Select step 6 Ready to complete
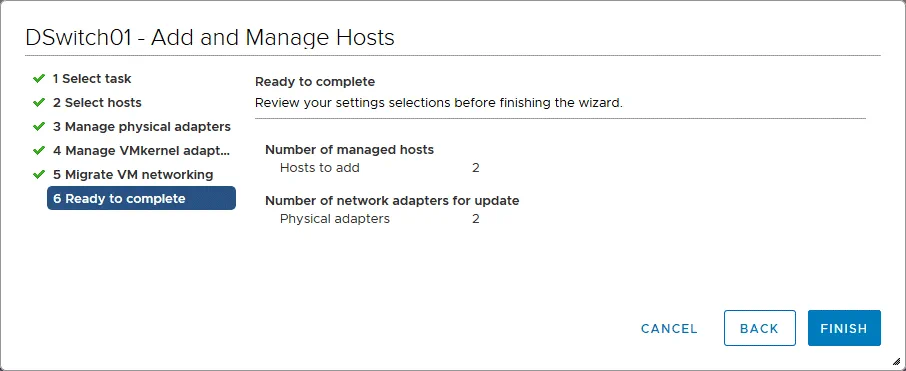 pos(141,198)
